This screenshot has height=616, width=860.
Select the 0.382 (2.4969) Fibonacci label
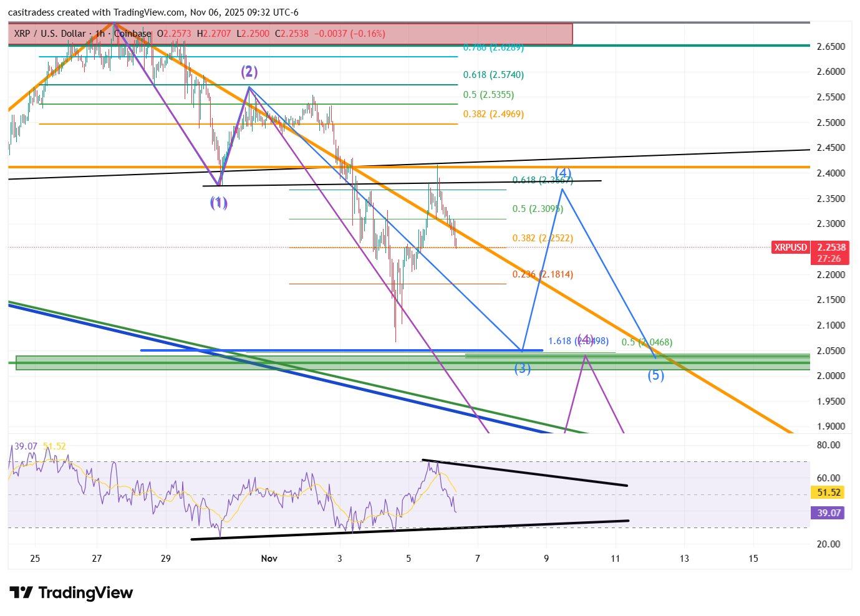(493, 114)
